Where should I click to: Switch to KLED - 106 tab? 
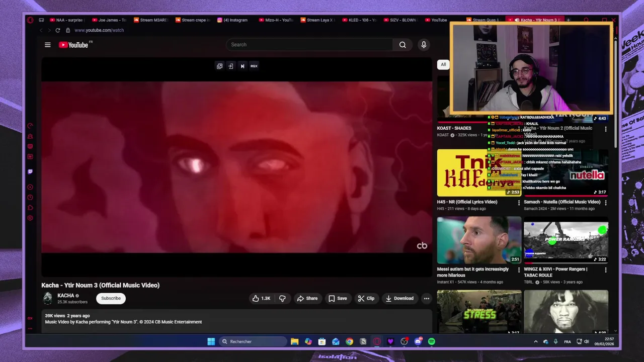[358, 20]
